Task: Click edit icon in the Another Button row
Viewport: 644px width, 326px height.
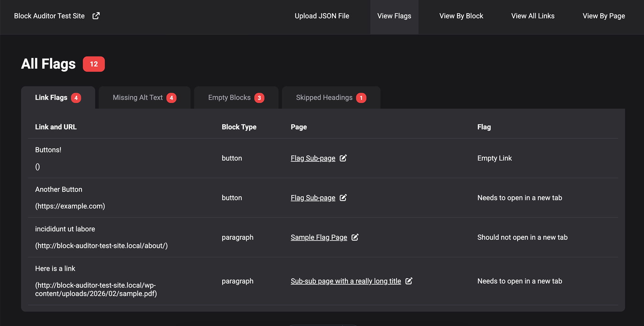Action: [343, 198]
